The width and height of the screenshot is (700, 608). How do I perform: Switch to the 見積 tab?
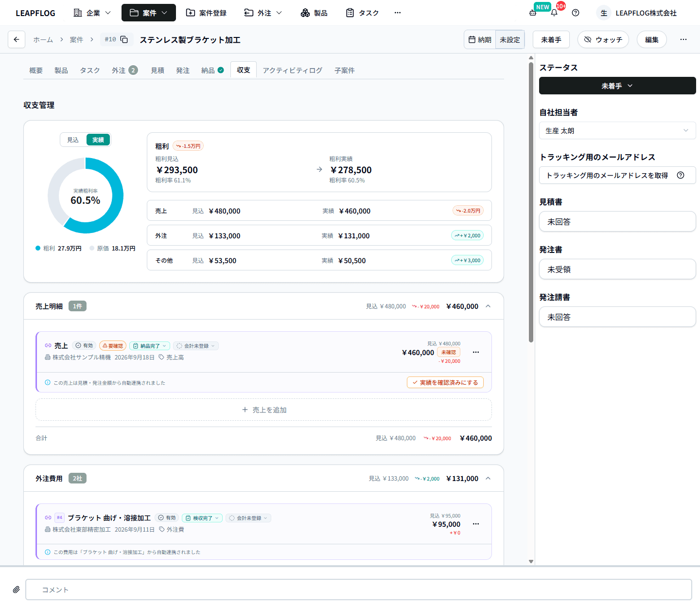(157, 71)
